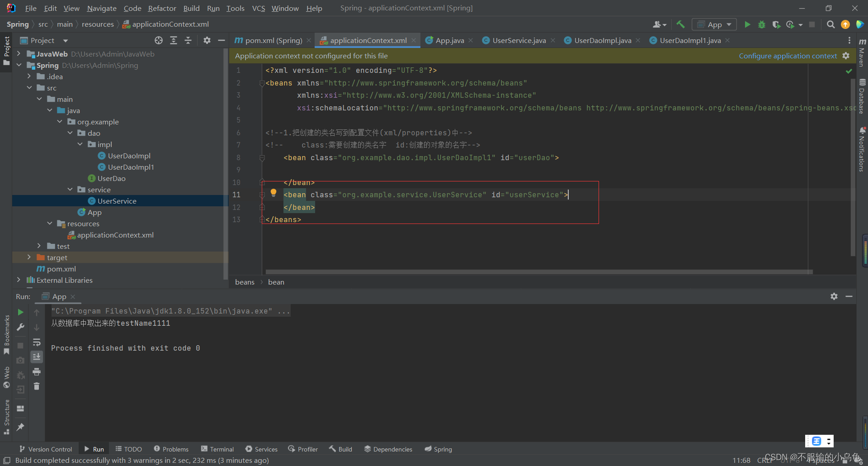This screenshot has height=466, width=868.
Task: Select opened file locate target icon
Action: [x=159, y=40]
